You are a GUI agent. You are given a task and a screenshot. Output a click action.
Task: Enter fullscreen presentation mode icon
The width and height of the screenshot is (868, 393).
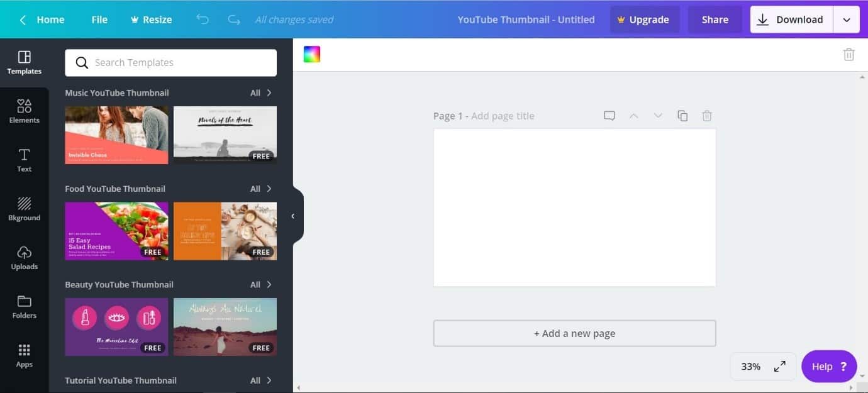tap(779, 366)
